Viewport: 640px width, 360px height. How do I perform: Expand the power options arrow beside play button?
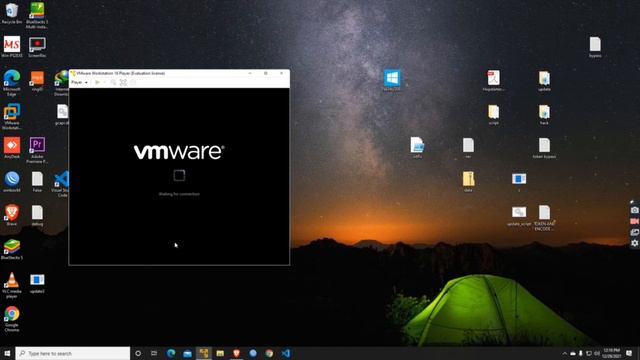[104, 82]
